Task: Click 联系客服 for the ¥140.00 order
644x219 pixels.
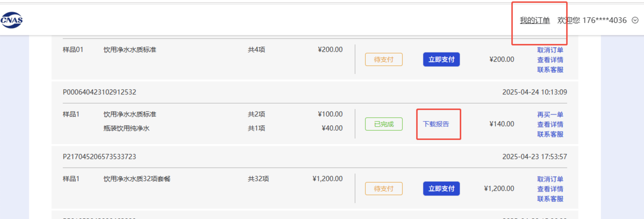Action: click(550, 134)
